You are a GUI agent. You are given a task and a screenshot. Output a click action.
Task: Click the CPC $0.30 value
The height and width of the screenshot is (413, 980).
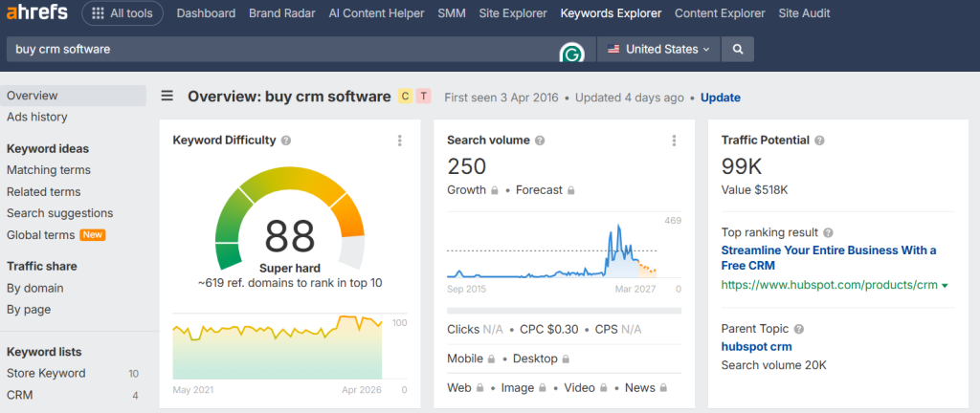click(x=549, y=330)
